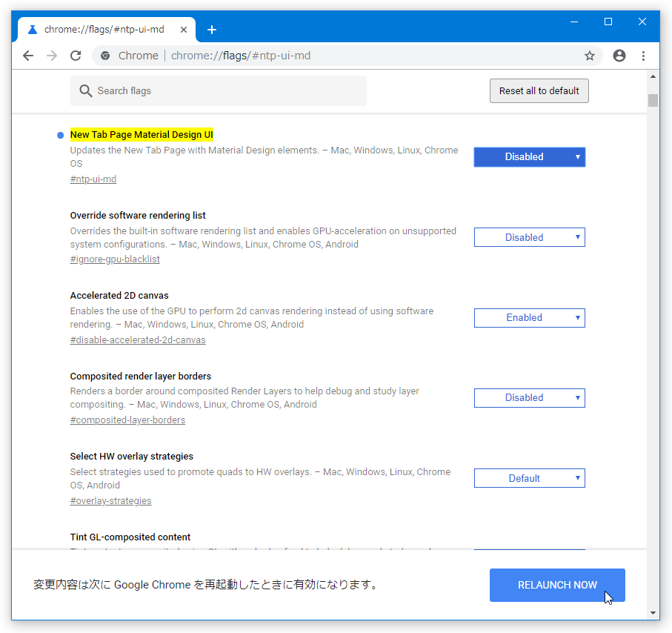Reload the flags page

[x=76, y=56]
